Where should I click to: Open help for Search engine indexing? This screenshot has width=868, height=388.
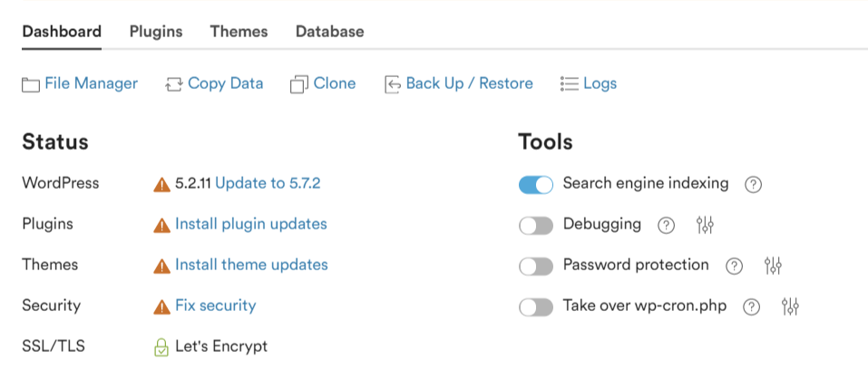pyautogui.click(x=753, y=184)
